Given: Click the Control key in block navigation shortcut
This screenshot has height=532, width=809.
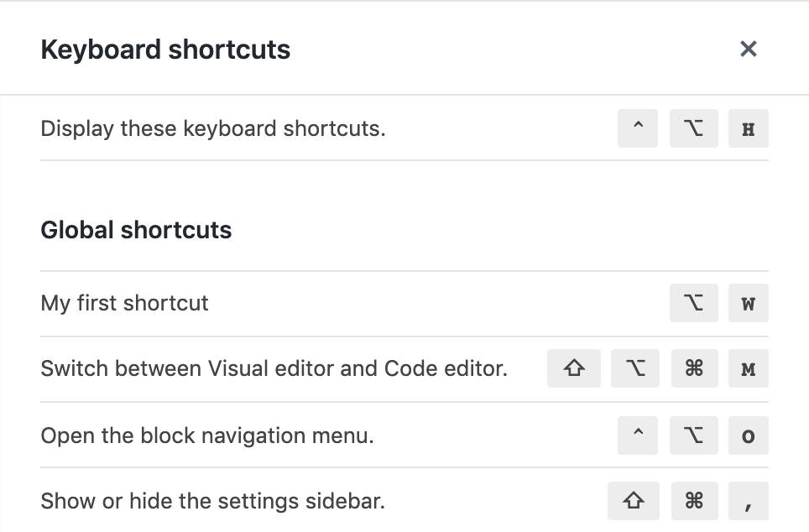Looking at the screenshot, I should pos(637,436).
